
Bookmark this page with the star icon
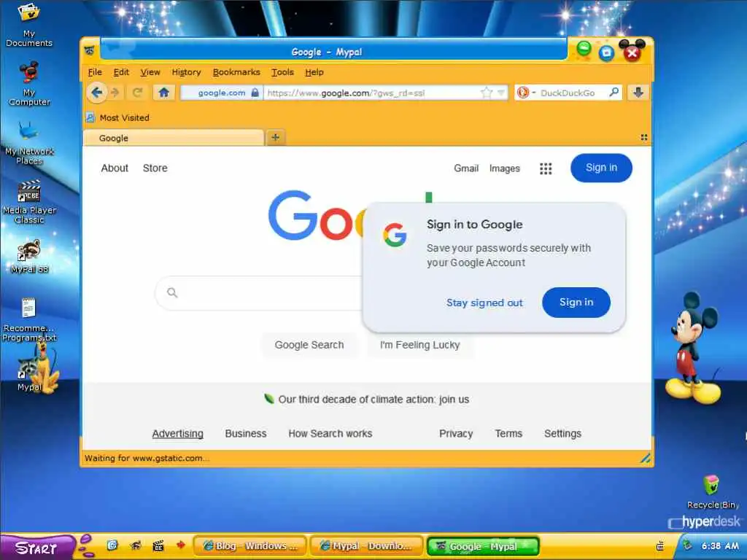[x=487, y=93]
